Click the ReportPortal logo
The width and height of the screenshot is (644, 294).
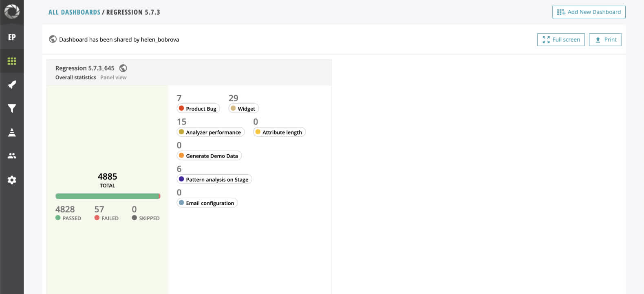(x=12, y=12)
